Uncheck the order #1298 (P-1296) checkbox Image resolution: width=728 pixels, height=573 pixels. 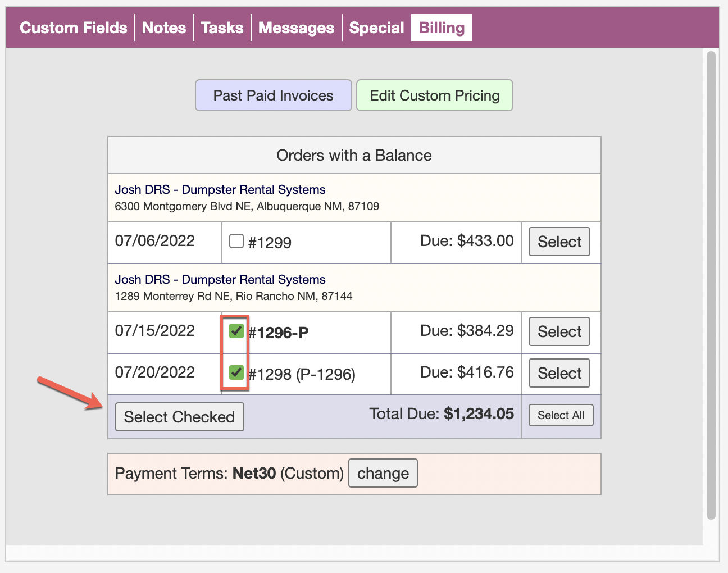coord(236,372)
